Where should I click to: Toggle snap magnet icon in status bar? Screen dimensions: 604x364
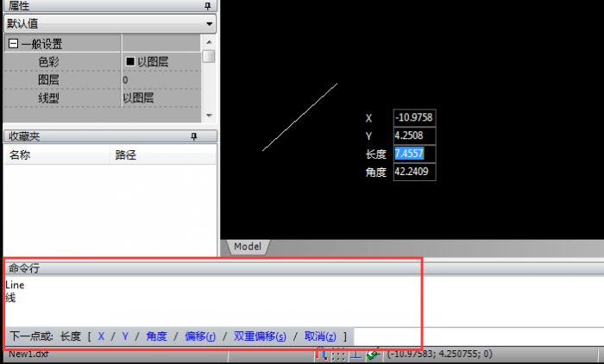321,354
